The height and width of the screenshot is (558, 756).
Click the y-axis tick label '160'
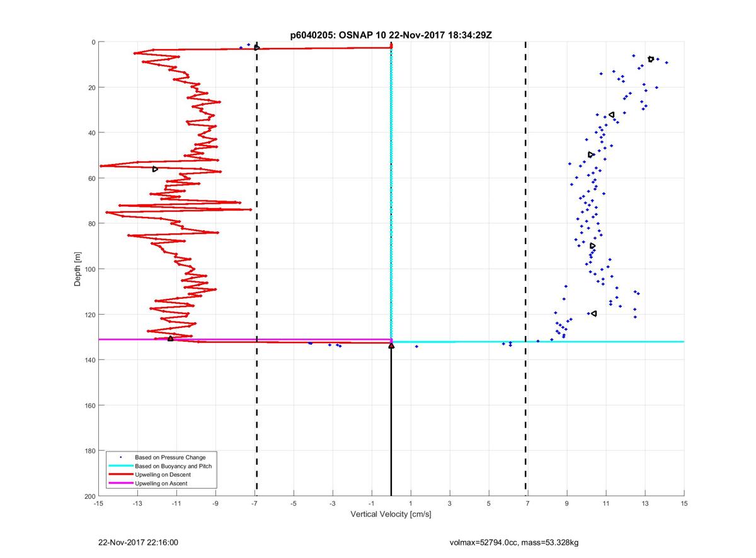click(89, 405)
